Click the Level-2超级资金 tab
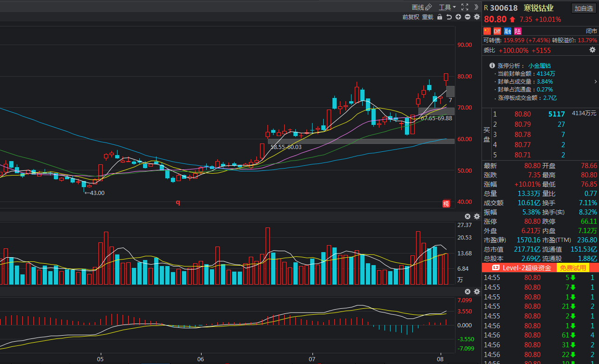The width and height of the screenshot is (599, 364). click(x=522, y=268)
